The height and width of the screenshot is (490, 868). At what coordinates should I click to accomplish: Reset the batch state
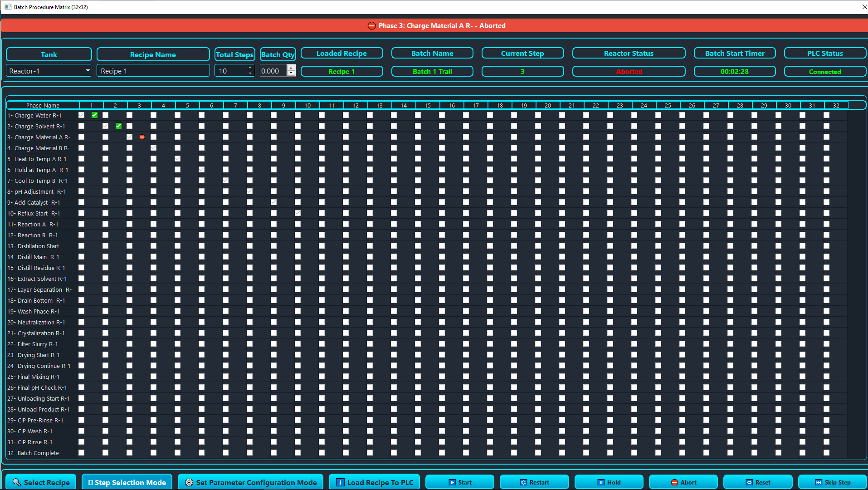(758, 482)
